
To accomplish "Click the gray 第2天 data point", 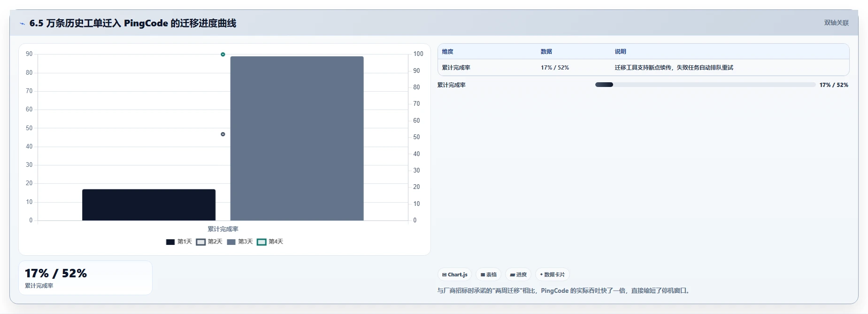I will pyautogui.click(x=223, y=134).
